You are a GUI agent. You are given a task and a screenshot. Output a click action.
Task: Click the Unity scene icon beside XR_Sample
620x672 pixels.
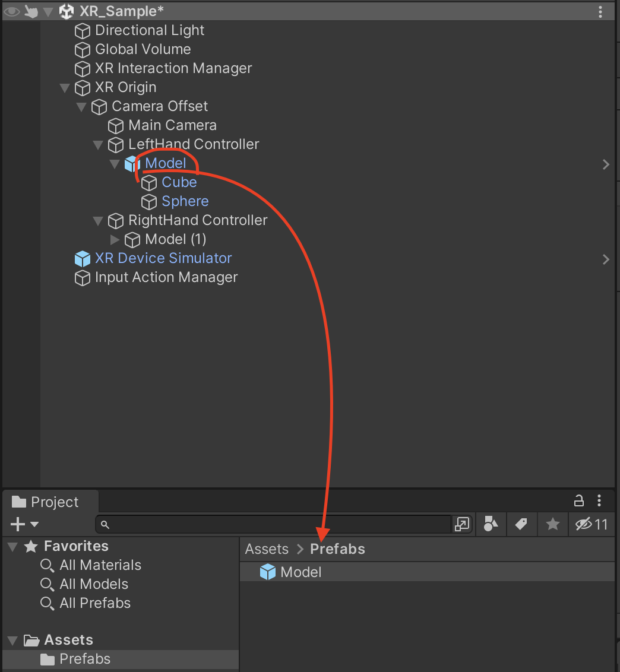click(67, 11)
